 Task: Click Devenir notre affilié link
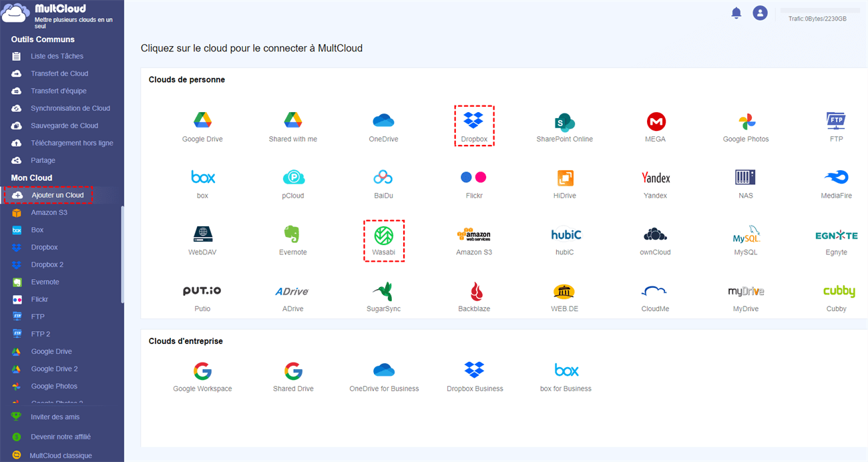(x=61, y=437)
